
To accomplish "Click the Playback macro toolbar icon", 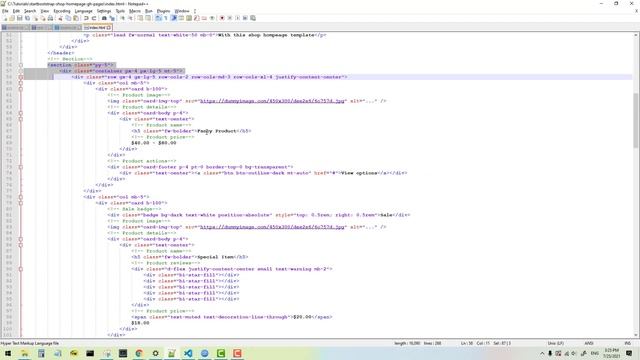I will coord(238,18).
